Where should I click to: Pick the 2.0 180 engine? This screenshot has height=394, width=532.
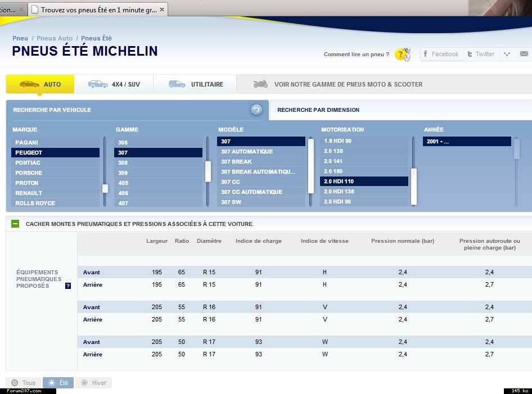[364, 171]
